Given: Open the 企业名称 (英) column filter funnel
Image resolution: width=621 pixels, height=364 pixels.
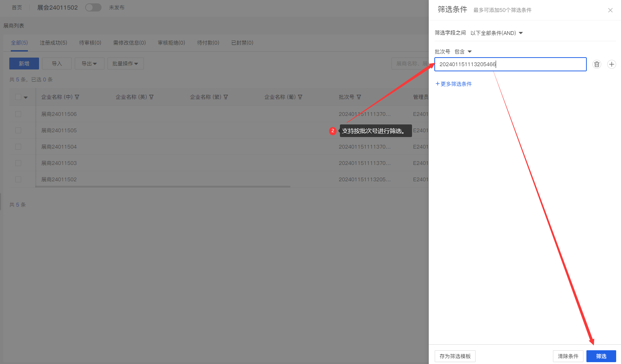Looking at the screenshot, I should pyautogui.click(x=151, y=97).
